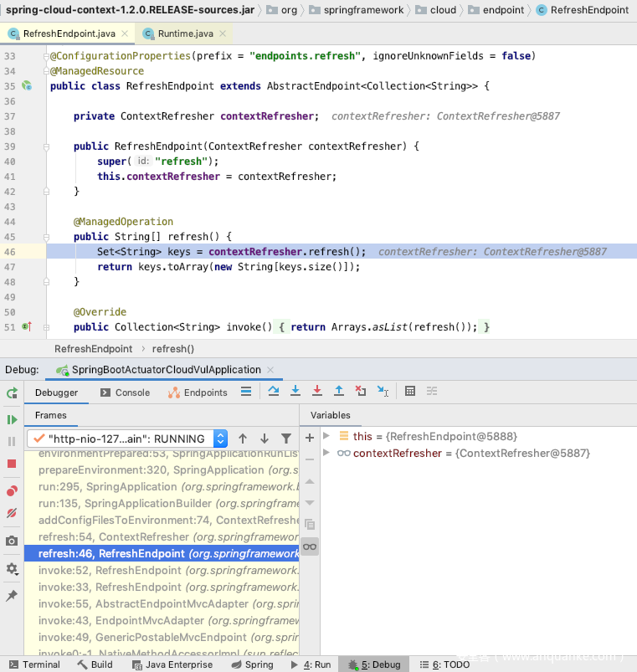The width and height of the screenshot is (637, 672).
Task: Click Trace Current Stream Chain icon
Action: [x=432, y=391]
